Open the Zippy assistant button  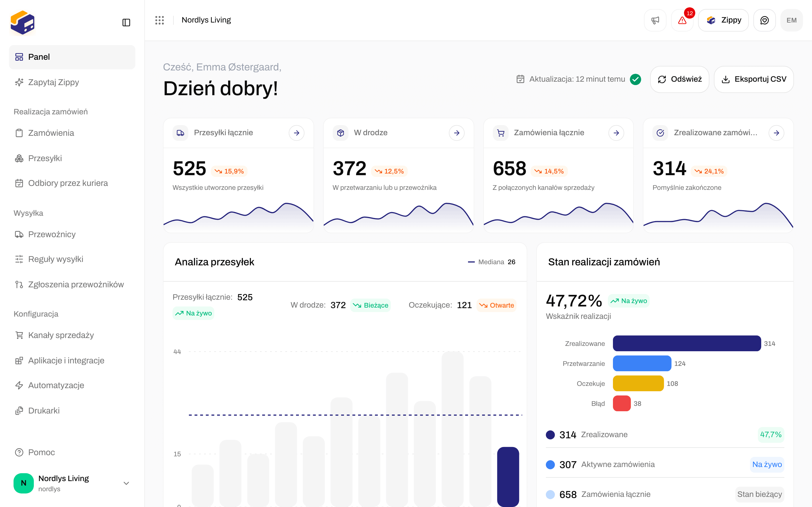tap(723, 20)
